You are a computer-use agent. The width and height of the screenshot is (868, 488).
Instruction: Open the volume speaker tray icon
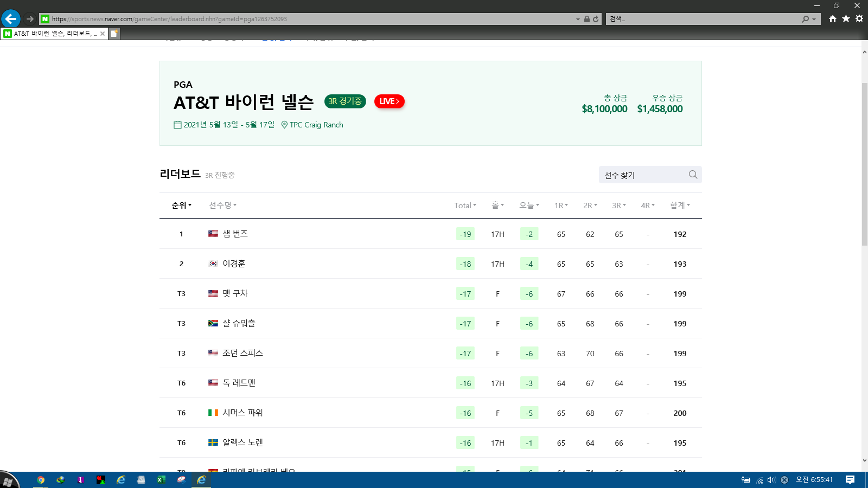tap(771, 480)
